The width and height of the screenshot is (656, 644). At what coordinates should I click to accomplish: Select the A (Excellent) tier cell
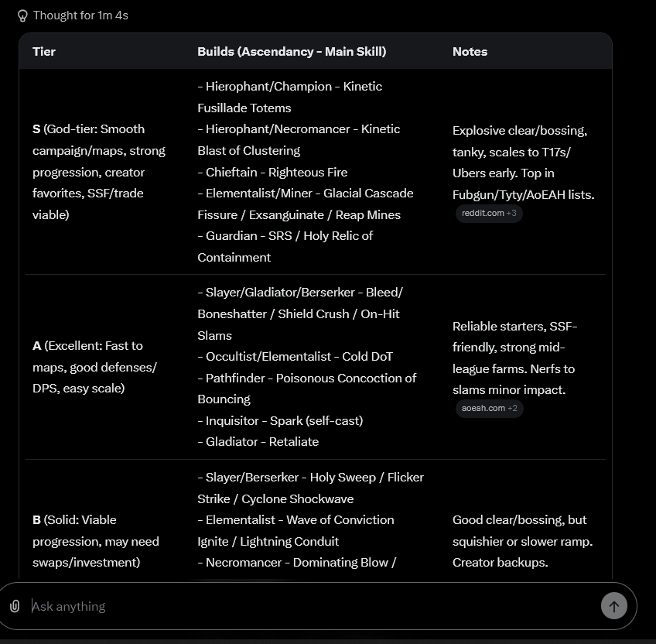[x=94, y=367]
